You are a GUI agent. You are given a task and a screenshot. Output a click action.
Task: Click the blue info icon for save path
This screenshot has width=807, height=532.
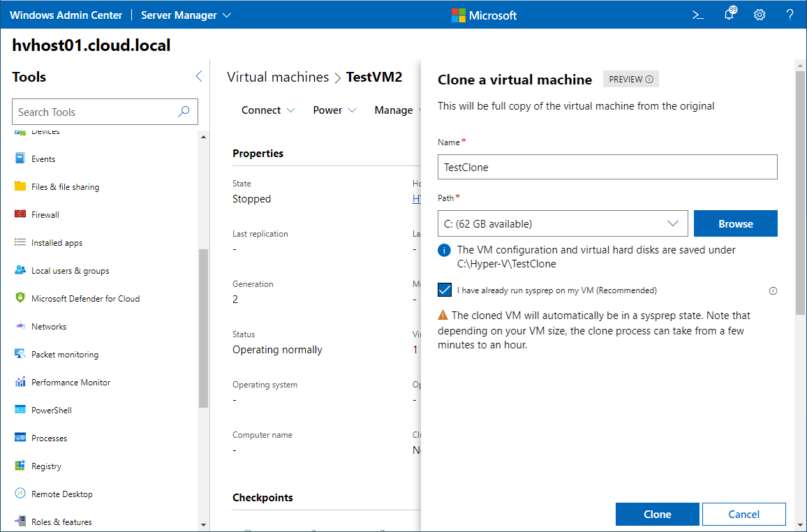click(x=444, y=250)
